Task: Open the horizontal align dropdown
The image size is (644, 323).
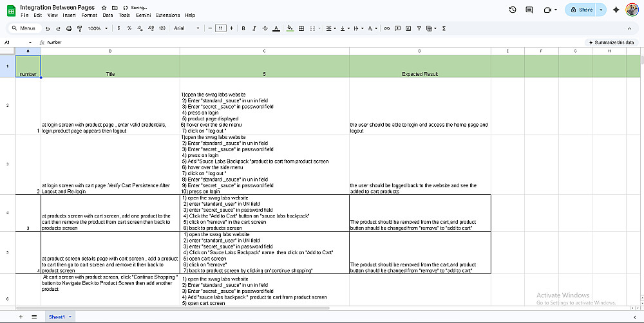Action: tap(330, 28)
